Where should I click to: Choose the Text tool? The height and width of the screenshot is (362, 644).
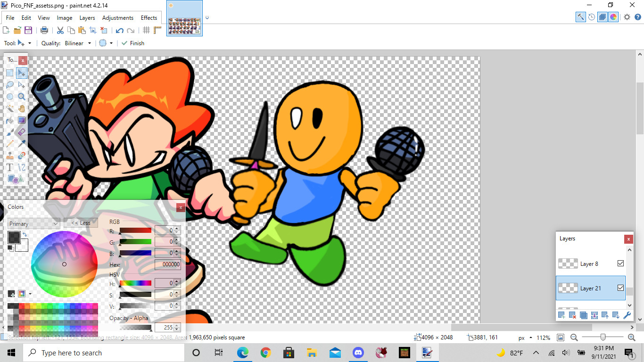point(10,167)
